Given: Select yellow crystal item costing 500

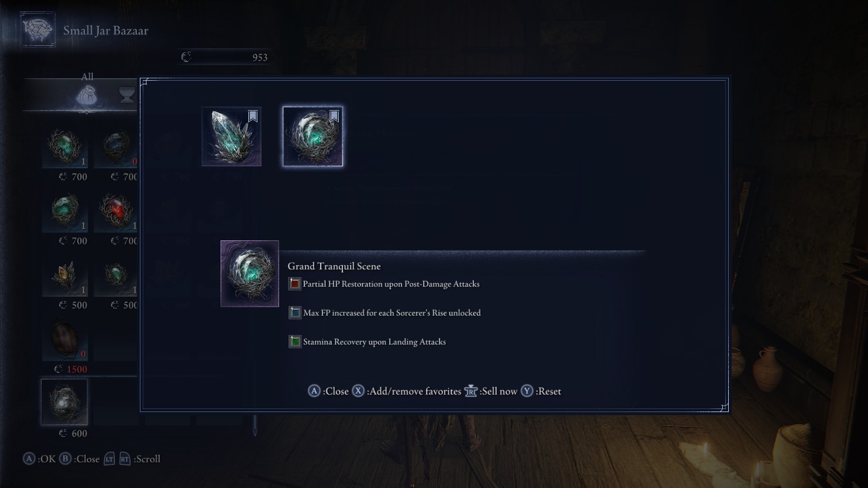Looking at the screenshot, I should (x=64, y=277).
